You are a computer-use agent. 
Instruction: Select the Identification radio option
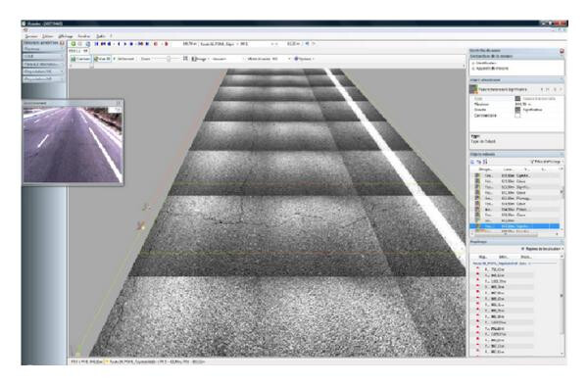pyautogui.click(x=473, y=63)
